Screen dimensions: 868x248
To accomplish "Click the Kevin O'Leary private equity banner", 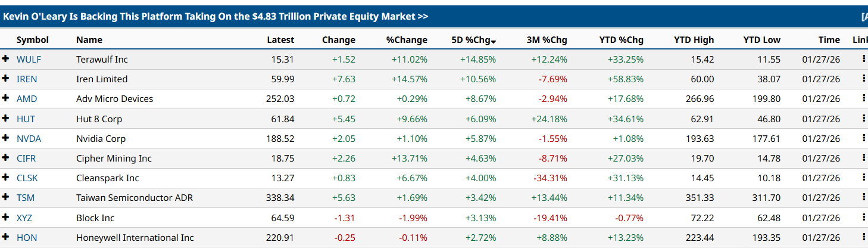I will pos(216,17).
